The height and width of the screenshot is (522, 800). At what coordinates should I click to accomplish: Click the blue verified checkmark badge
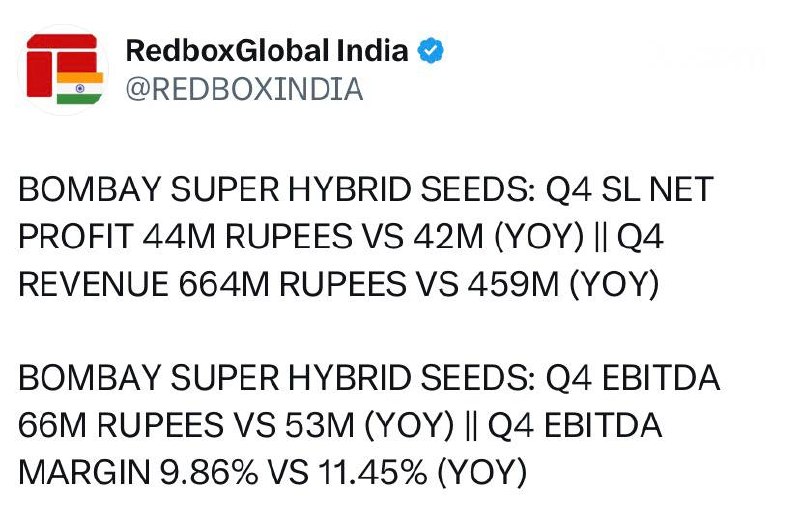[x=431, y=51]
